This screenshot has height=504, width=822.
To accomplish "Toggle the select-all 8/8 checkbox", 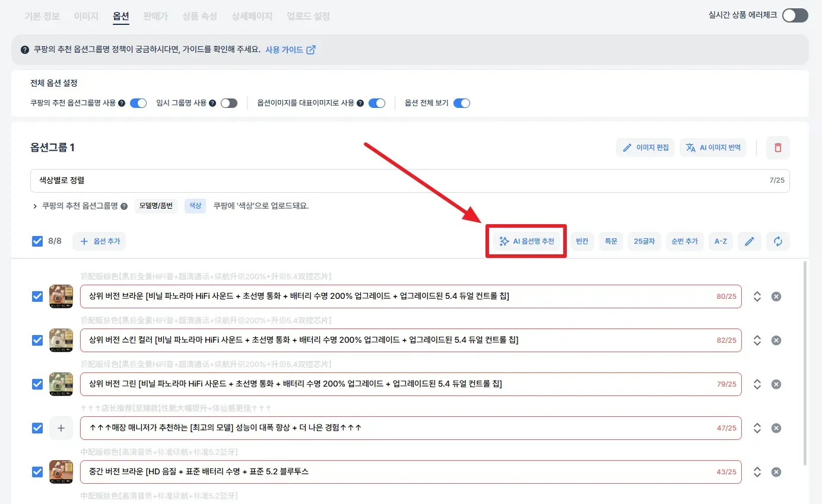I will [37, 241].
